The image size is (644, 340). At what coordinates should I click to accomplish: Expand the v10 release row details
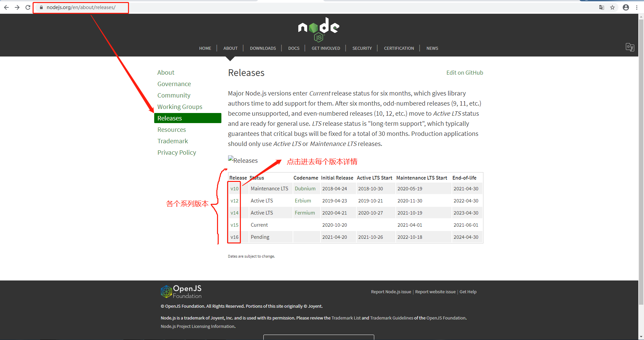234,188
